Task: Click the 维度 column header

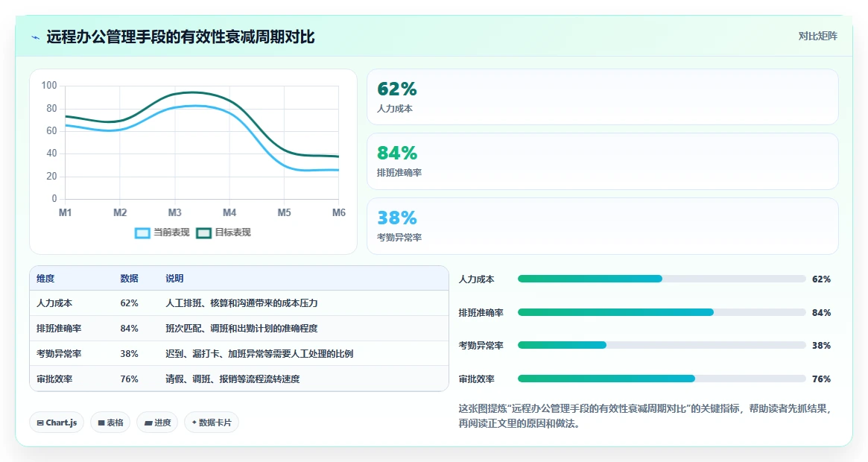Action: 45,279
